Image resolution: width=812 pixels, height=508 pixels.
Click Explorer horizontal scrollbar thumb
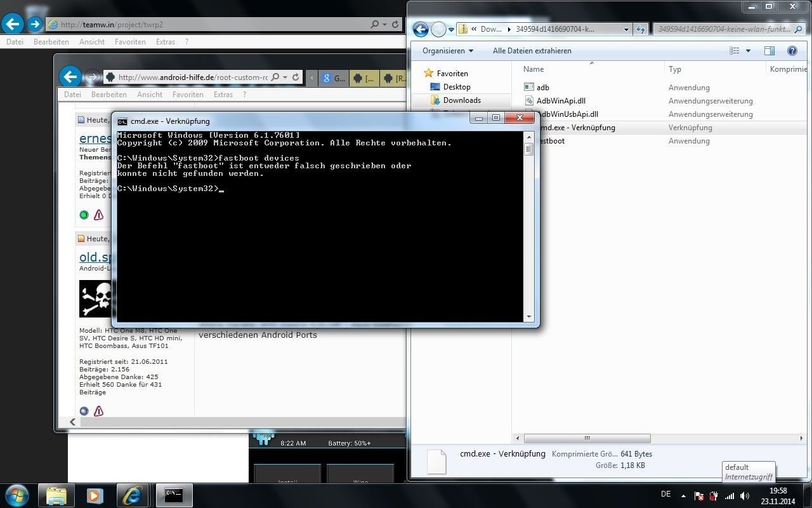click(x=587, y=438)
